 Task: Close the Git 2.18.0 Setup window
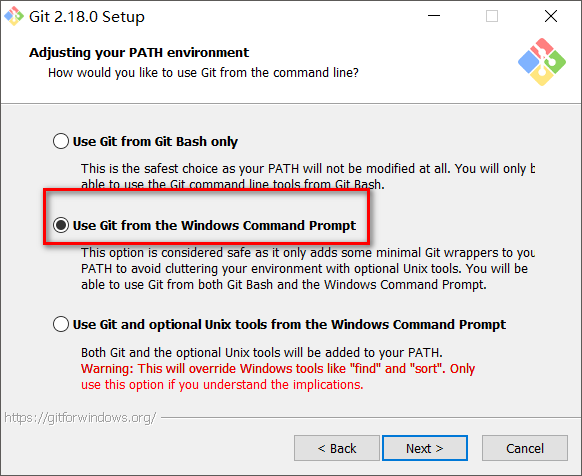pos(551,16)
